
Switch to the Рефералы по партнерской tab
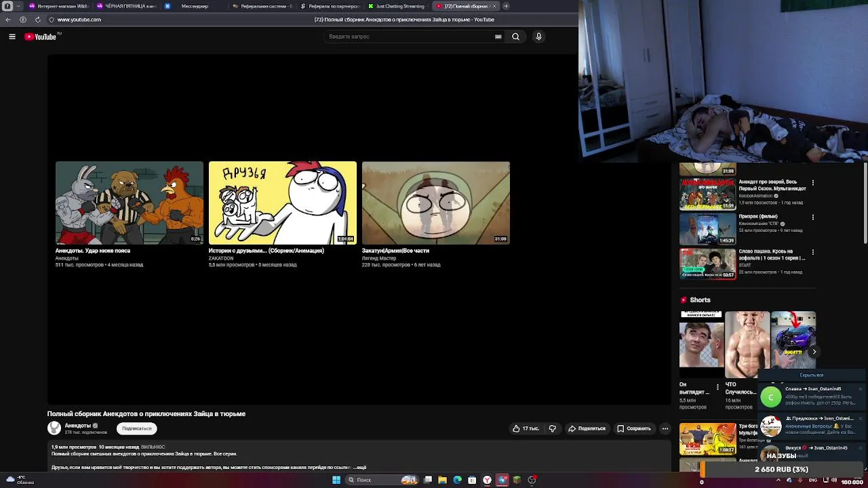point(330,6)
